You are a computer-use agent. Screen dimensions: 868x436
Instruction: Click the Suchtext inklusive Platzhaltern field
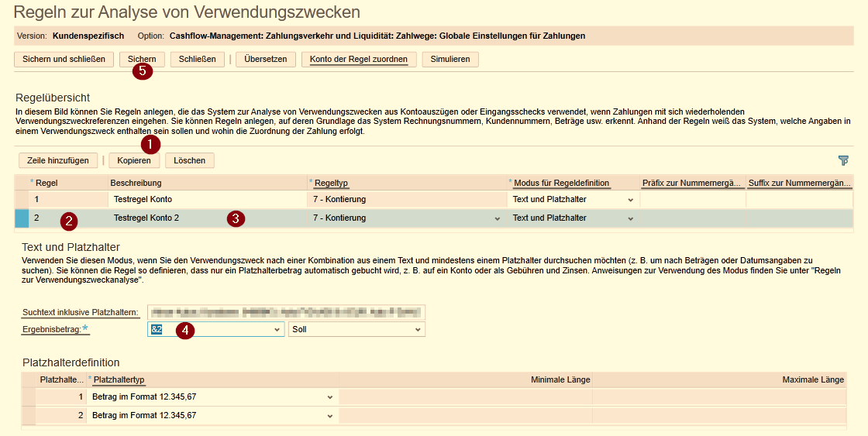pyautogui.click(x=286, y=312)
